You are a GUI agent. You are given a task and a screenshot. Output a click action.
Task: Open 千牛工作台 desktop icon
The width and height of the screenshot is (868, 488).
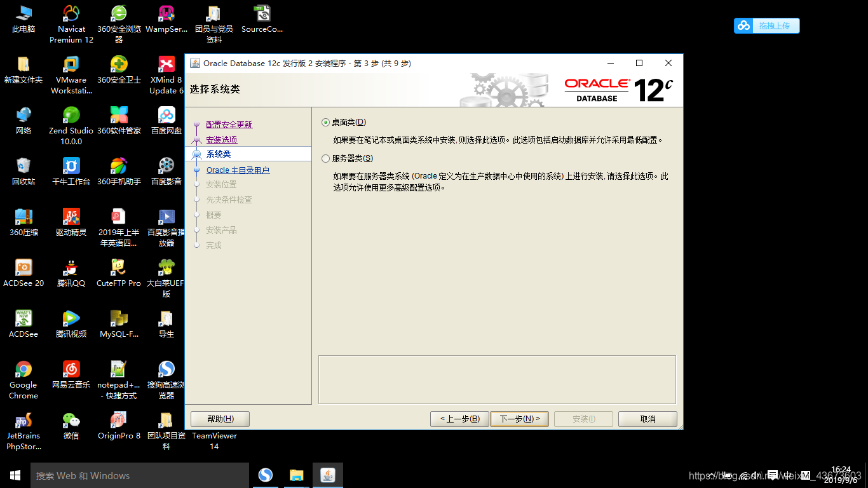[x=71, y=172]
